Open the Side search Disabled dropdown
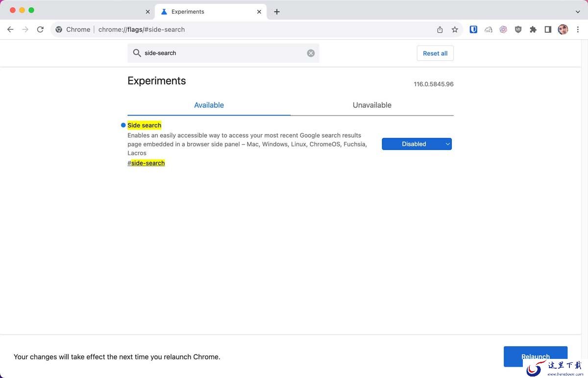This screenshot has width=588, height=378. [x=416, y=144]
